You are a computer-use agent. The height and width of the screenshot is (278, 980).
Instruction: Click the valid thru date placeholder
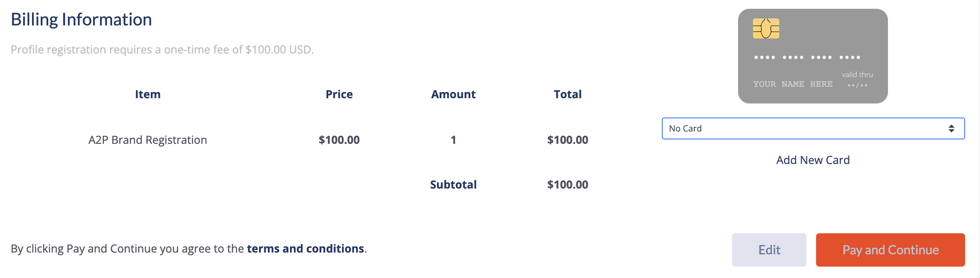pos(857,85)
